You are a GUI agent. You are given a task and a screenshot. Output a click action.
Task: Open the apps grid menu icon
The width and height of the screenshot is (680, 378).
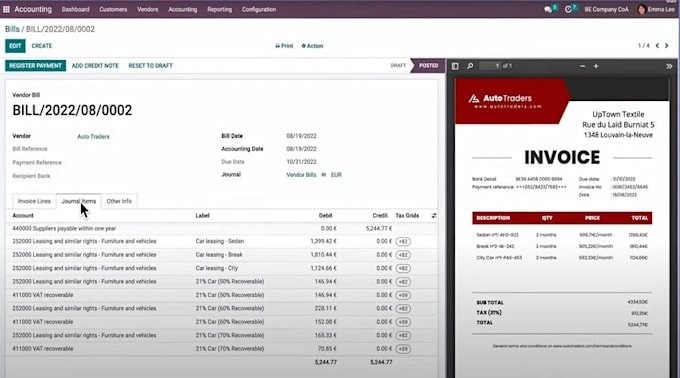point(7,9)
